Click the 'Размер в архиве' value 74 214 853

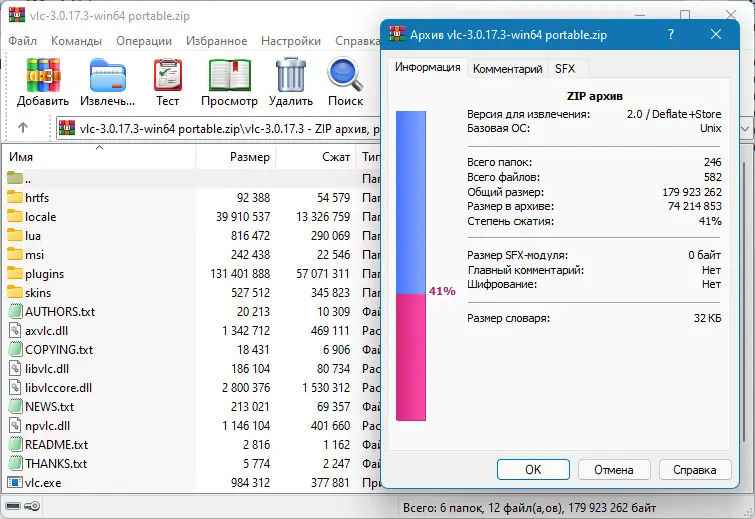694,206
